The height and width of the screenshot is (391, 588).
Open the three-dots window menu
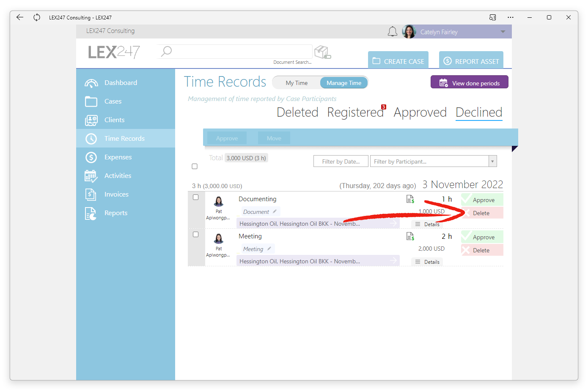pos(511,17)
